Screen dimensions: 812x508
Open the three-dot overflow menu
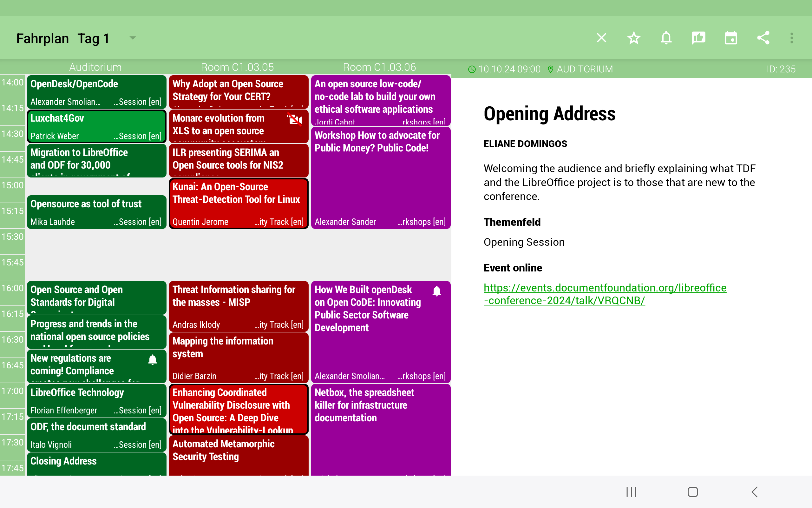click(792, 38)
